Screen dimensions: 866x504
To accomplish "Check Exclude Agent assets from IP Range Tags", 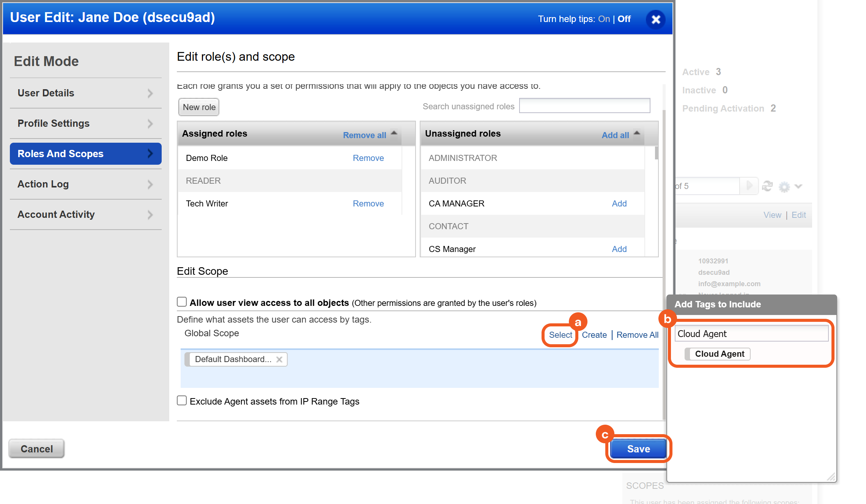I will click(182, 401).
